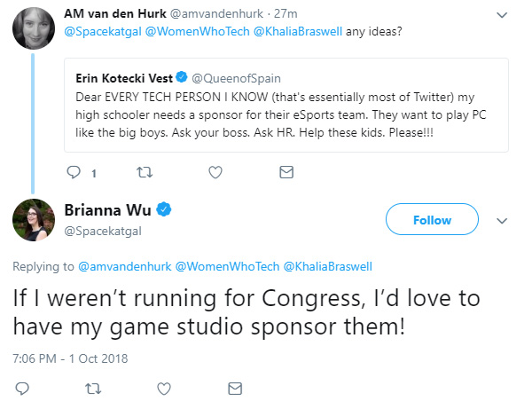
Task: Expand options chevron next to Follow button
Action: 502,221
